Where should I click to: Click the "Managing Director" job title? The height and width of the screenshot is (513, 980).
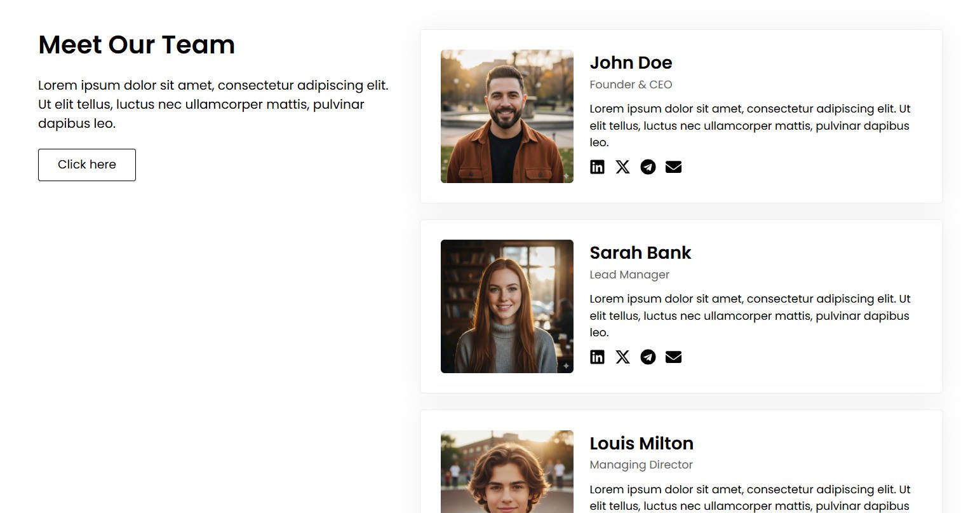[641, 465]
